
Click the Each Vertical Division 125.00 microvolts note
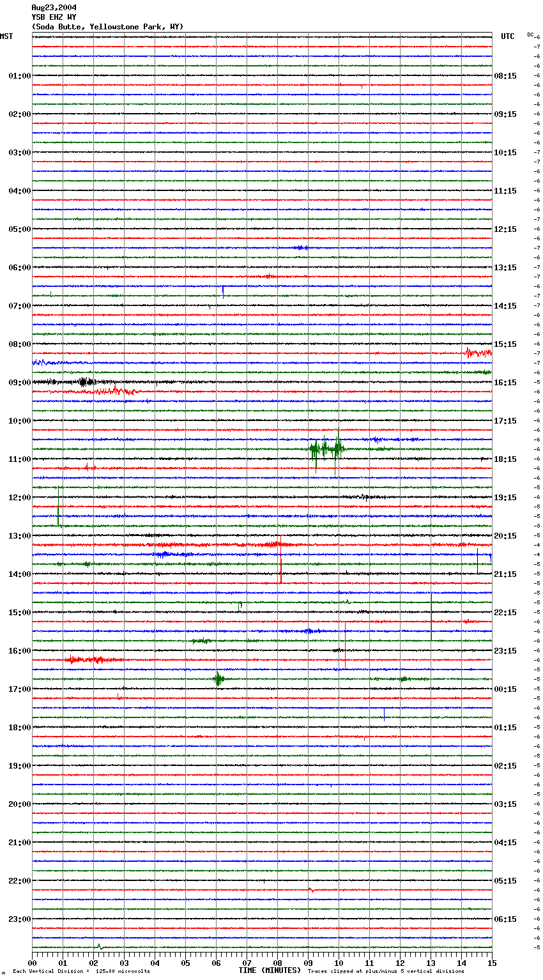tap(81, 972)
